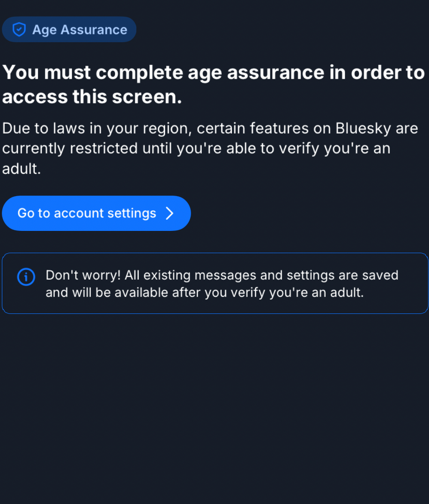
Task: Click the "Don't worry!" text in notice
Action: [83, 275]
